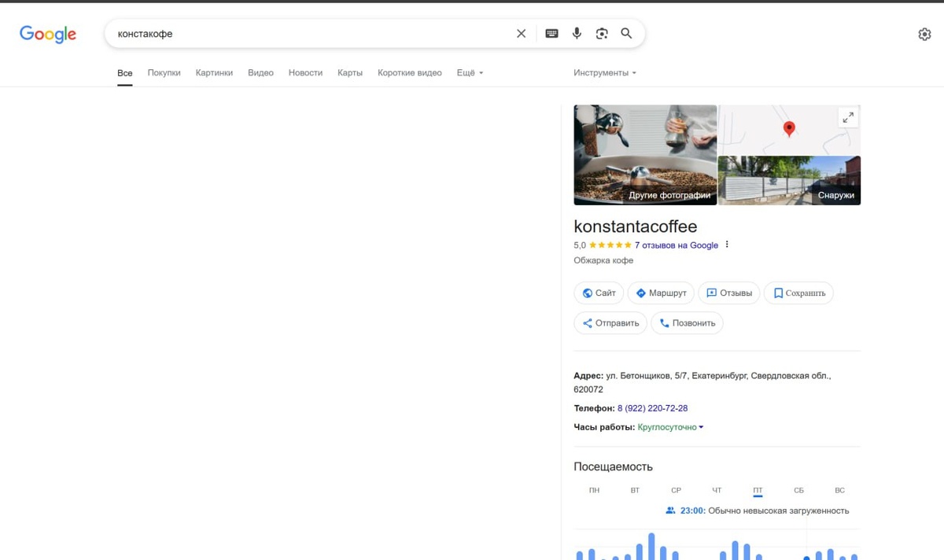Click the Сохранить button

(x=798, y=293)
